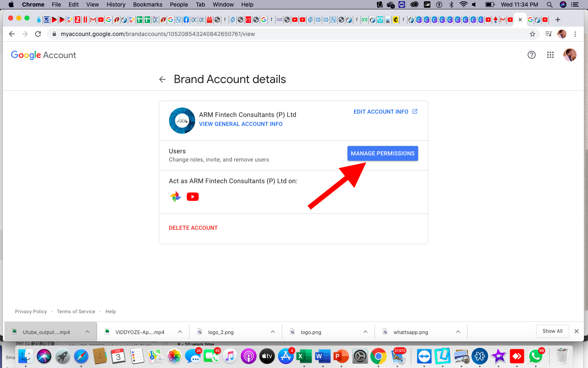The image size is (588, 368).
Task: Close the downloads bar
Action: pos(577,331)
